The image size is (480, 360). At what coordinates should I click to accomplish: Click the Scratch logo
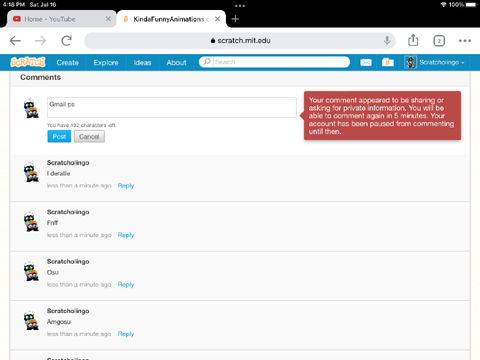coord(28,62)
